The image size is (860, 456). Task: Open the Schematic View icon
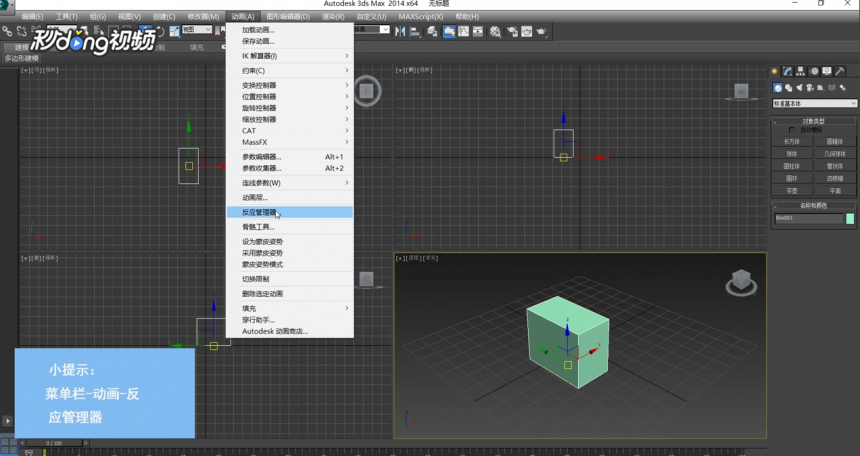[x=478, y=31]
